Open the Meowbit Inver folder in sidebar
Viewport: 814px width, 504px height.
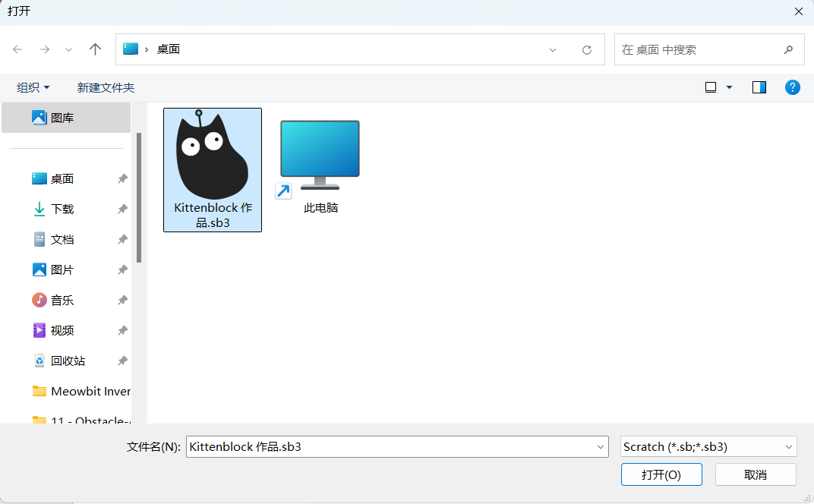click(81, 392)
